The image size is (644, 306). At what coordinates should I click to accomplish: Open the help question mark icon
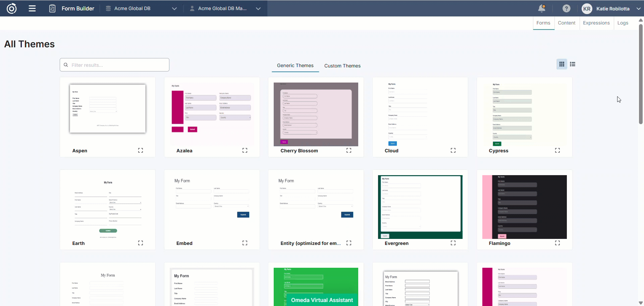pos(566,8)
